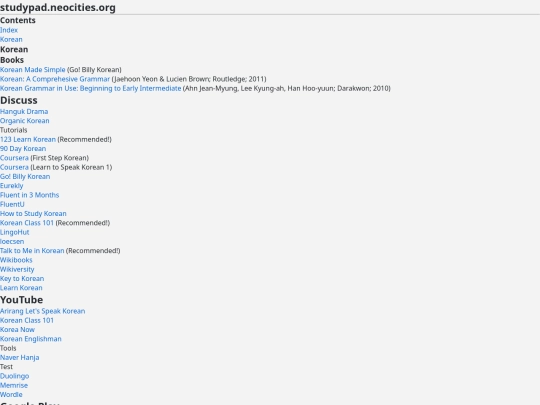The width and height of the screenshot is (540, 405).
Task: Open the Naver Hanja tool link
Action: (19, 358)
